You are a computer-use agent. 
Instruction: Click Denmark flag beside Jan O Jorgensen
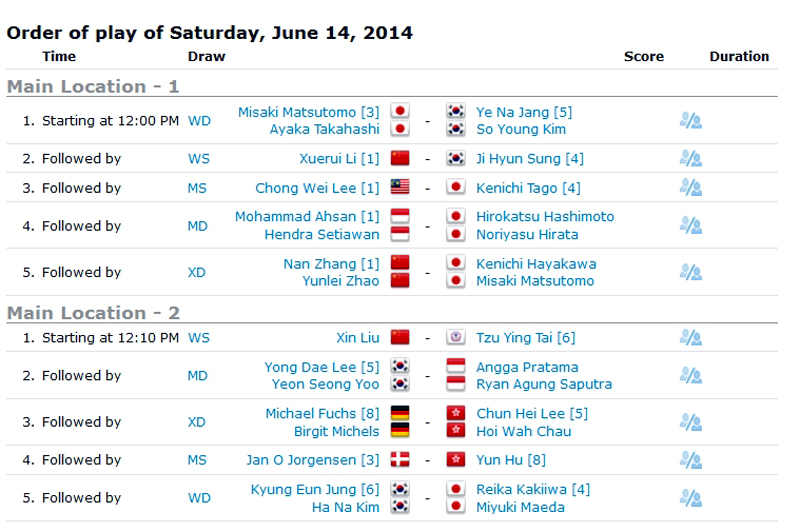tap(400, 460)
